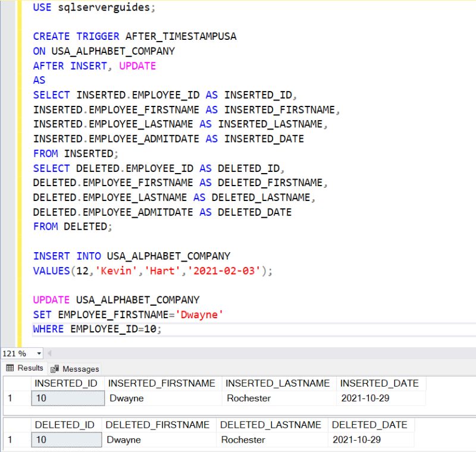Select the DELETED_DATE column header
This screenshot has width=476, height=452.
[372, 425]
